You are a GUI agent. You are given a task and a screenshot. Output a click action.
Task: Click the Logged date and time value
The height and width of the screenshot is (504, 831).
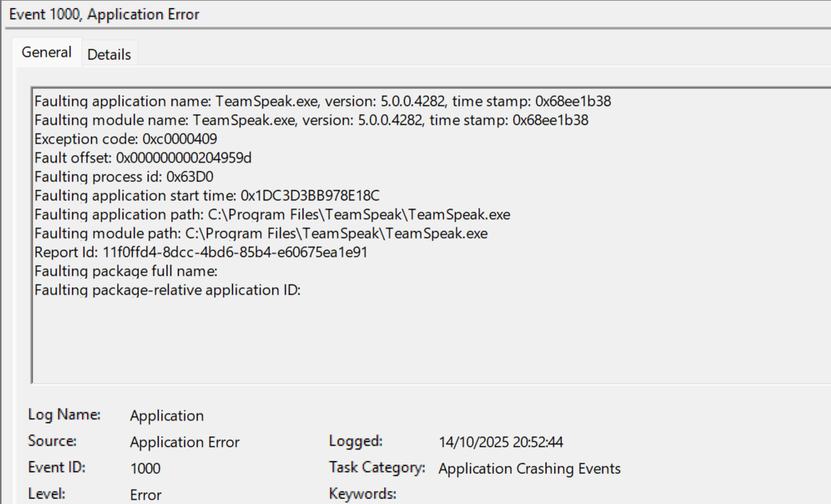pos(501,442)
